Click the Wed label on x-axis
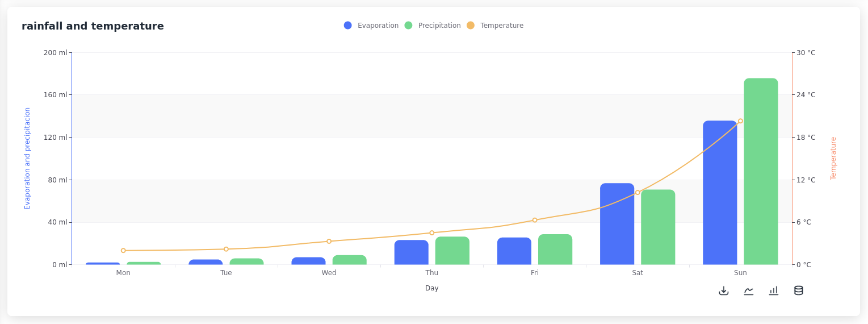 (x=329, y=273)
